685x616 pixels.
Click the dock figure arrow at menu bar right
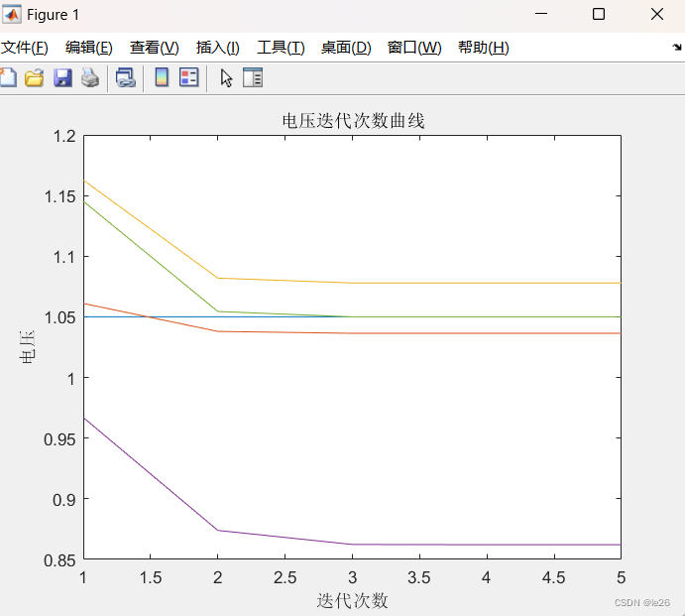[x=677, y=47]
